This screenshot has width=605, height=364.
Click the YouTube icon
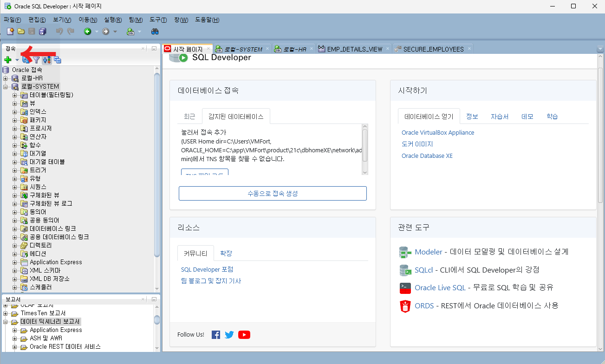(244, 335)
